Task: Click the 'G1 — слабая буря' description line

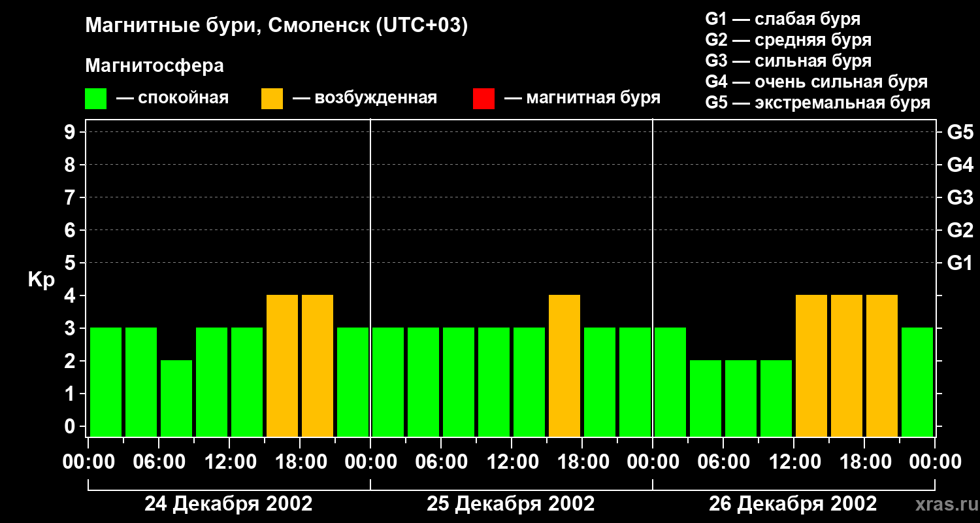Action: [783, 19]
